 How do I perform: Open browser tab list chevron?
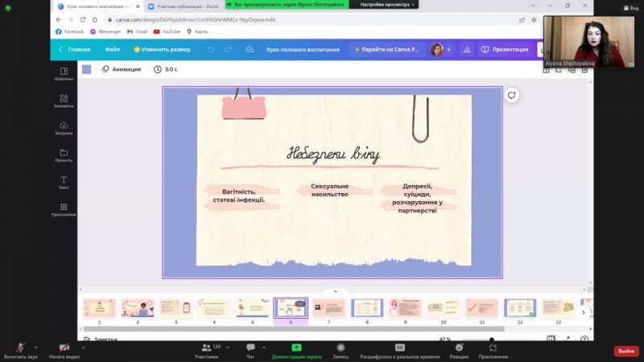point(533,6)
